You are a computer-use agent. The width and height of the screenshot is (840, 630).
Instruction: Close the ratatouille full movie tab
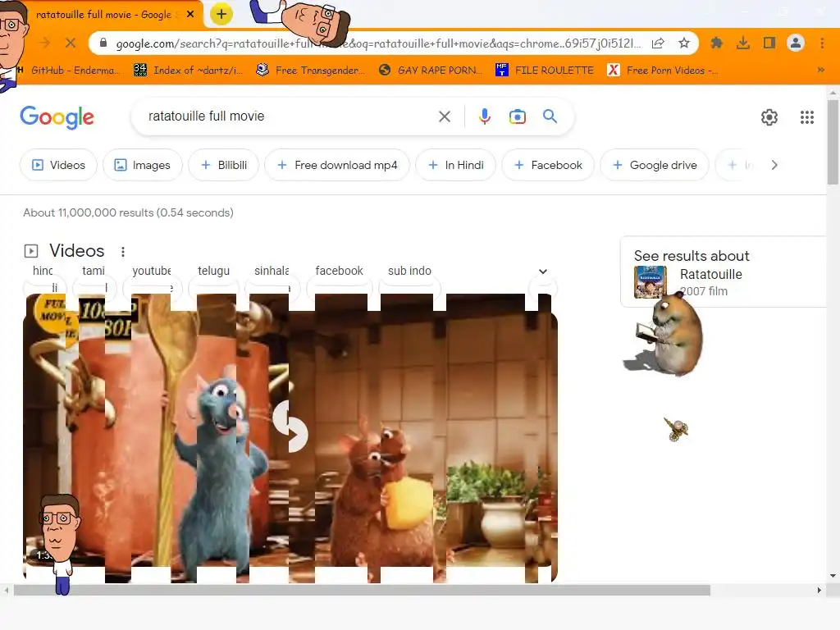coord(190,15)
